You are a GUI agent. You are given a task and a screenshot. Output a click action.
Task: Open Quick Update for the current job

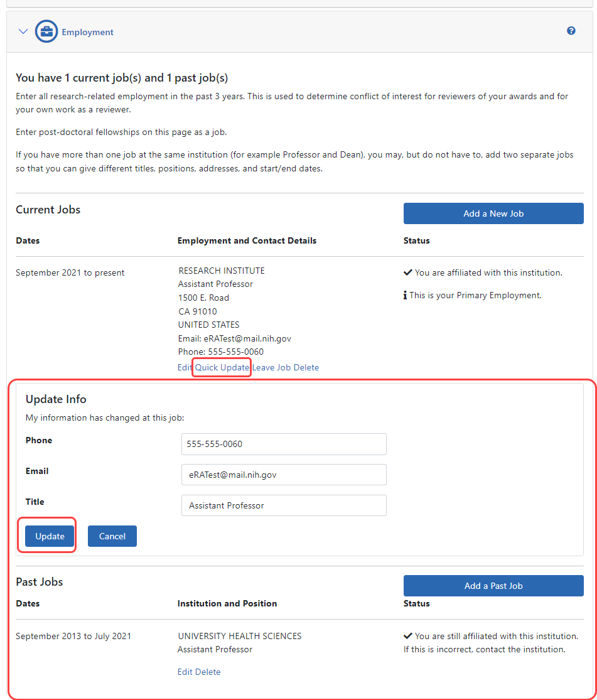(x=222, y=367)
